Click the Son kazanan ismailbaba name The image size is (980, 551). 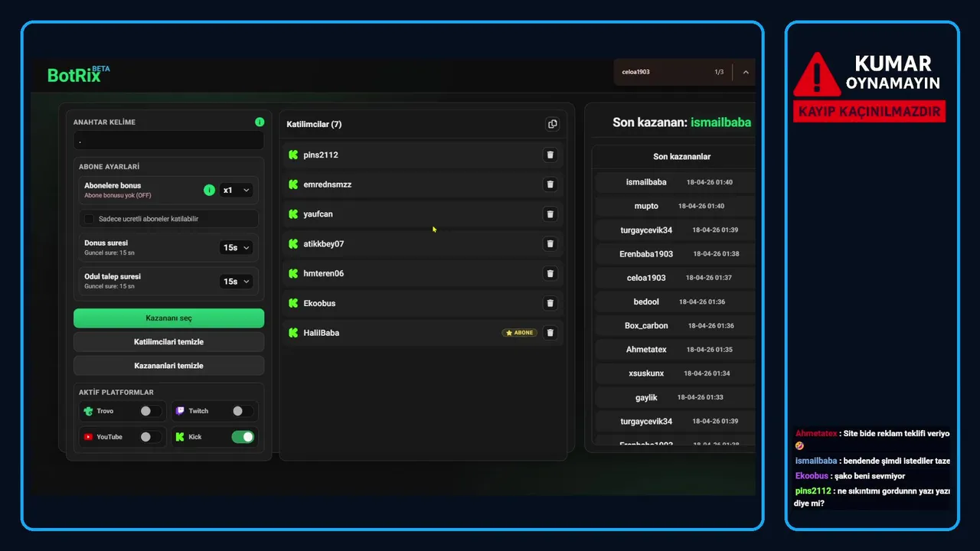(720, 122)
